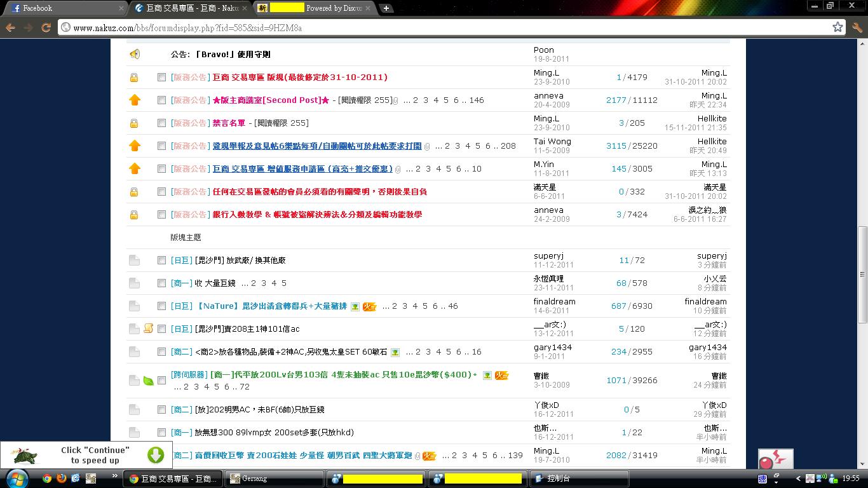Viewport: 868px width, 488px height.
Task: Click the megaphone icon beside the Bravo announcement
Action: (x=134, y=55)
